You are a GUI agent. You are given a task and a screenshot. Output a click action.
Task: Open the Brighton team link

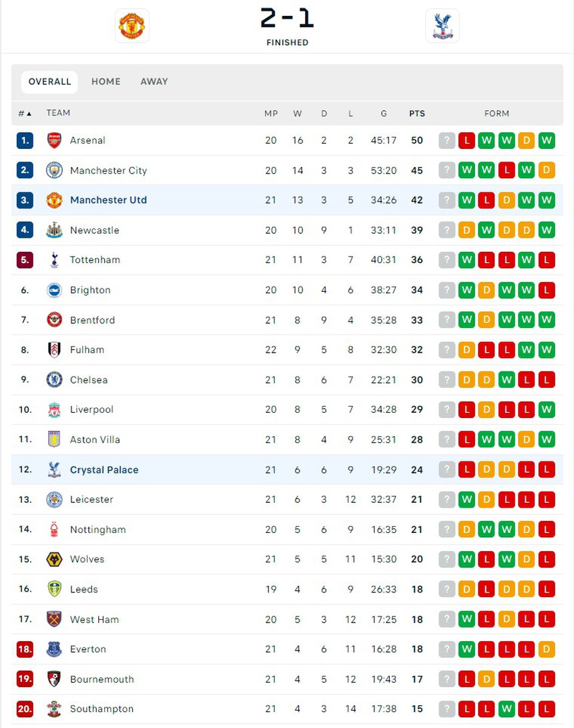coord(90,290)
